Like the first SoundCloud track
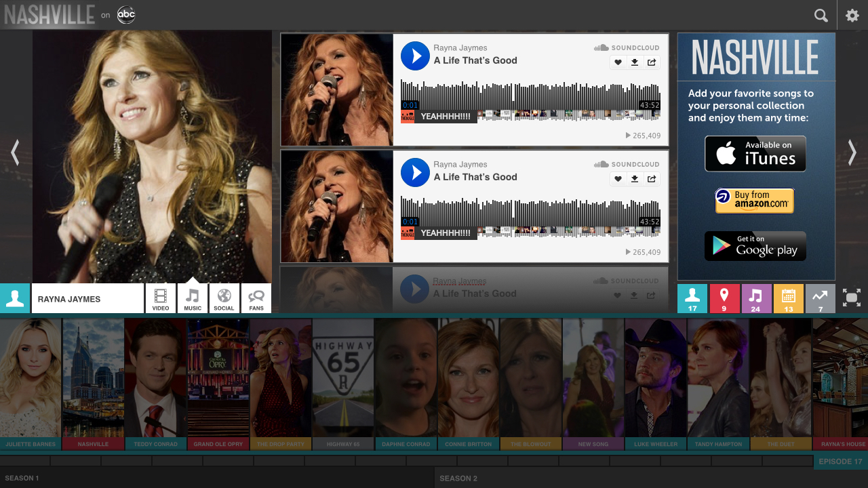 (618, 62)
